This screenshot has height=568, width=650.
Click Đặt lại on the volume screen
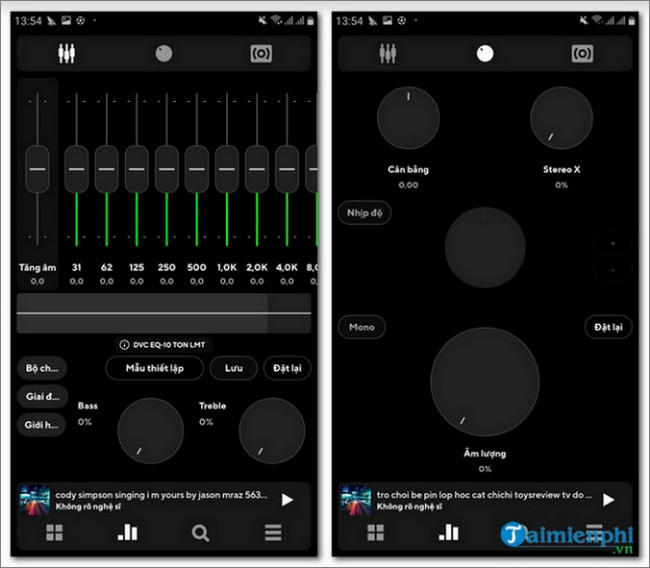[608, 327]
